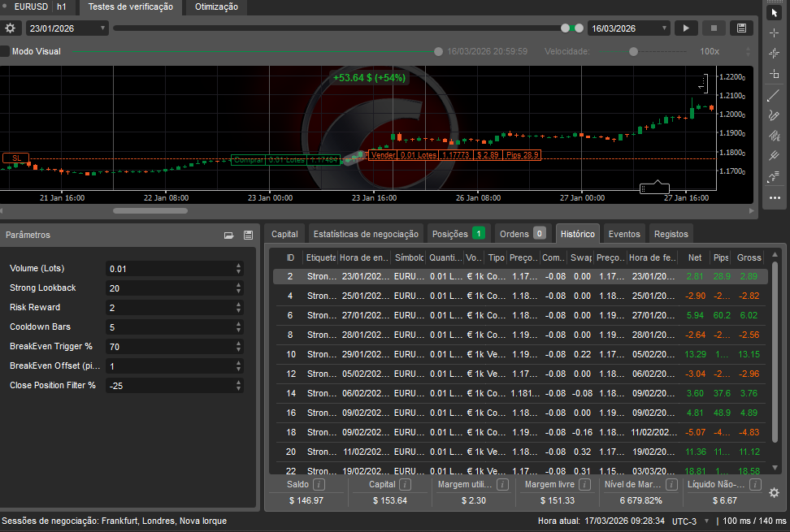Switch to the Otimização tab
The height and width of the screenshot is (532, 790).
point(217,7)
